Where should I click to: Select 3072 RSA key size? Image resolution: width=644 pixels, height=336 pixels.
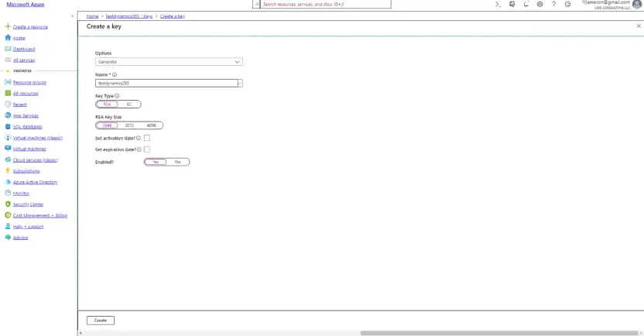129,125
